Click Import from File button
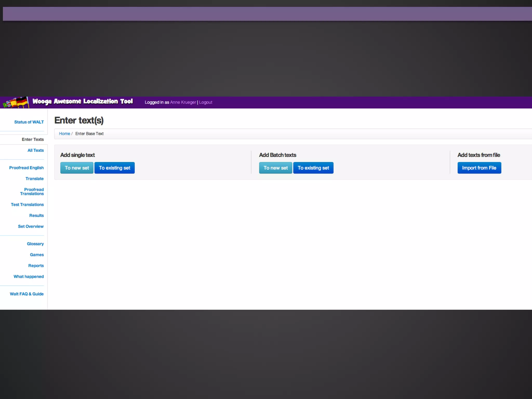Viewport: 532px width, 399px height. pyautogui.click(x=479, y=168)
